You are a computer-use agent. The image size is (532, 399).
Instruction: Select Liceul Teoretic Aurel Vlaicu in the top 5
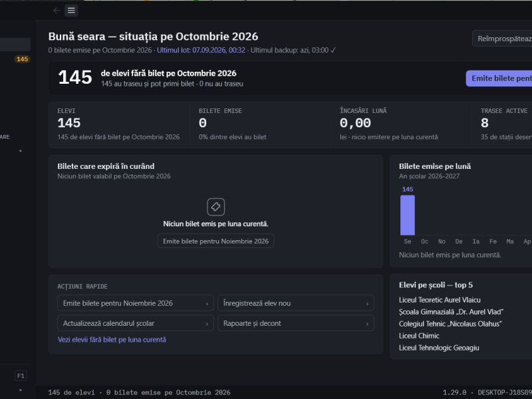pos(440,300)
